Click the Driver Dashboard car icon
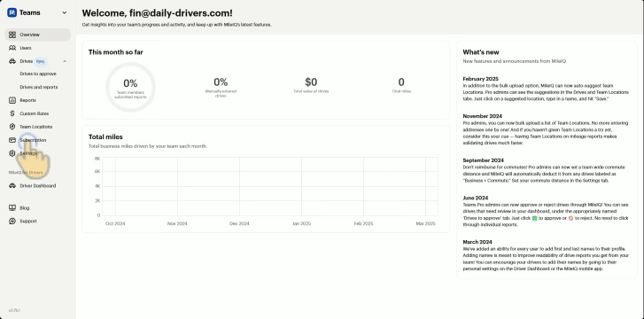 12,186
